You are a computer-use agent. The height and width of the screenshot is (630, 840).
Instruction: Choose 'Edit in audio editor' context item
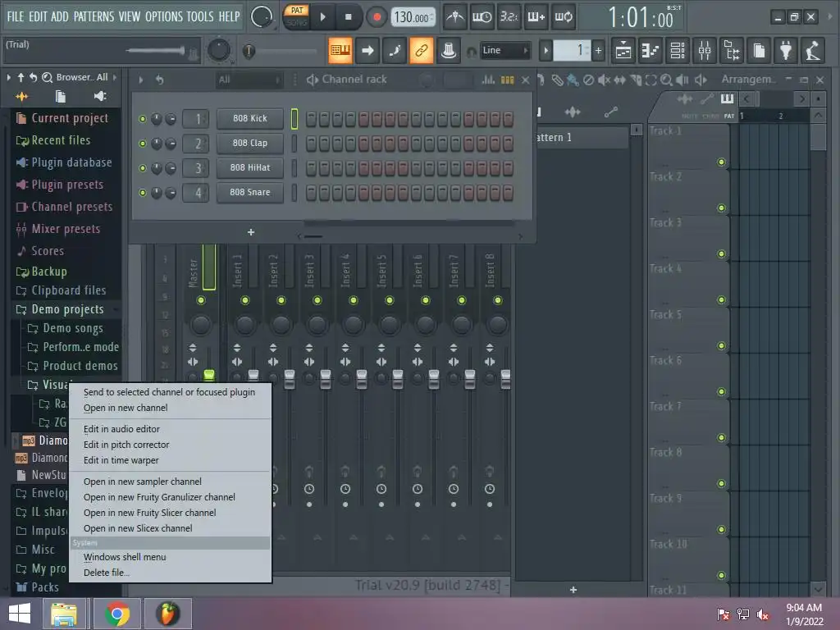121,429
